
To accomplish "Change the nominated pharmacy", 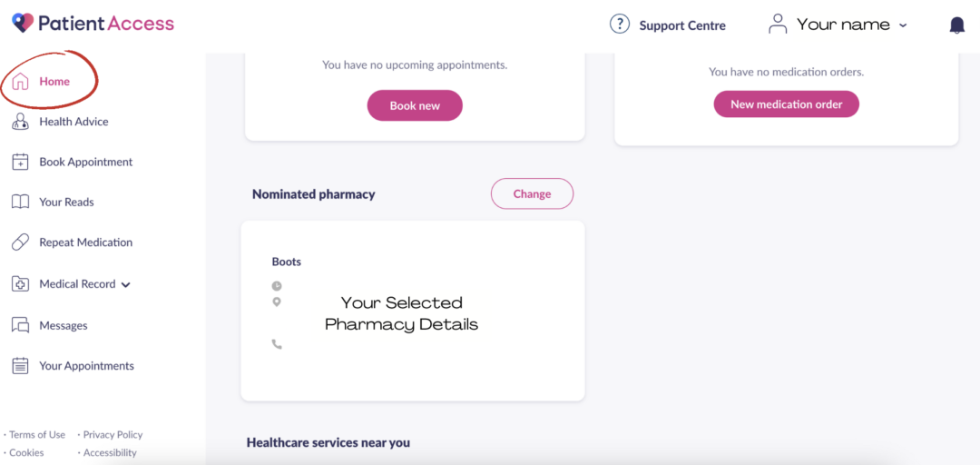I will click(x=532, y=193).
